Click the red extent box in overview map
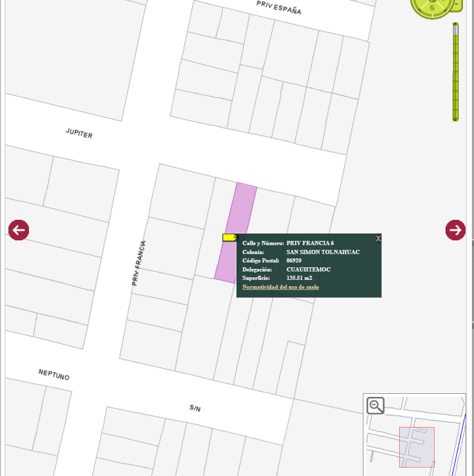 417,447
